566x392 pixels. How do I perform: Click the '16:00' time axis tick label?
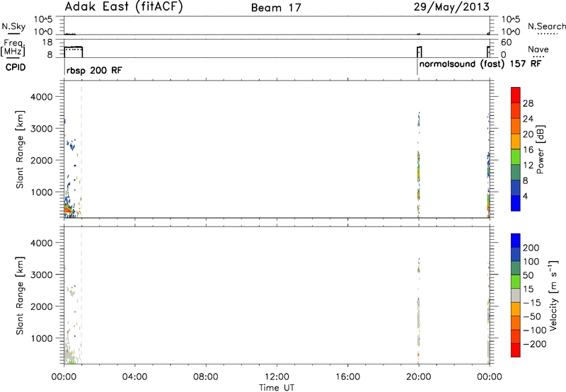coord(347,377)
